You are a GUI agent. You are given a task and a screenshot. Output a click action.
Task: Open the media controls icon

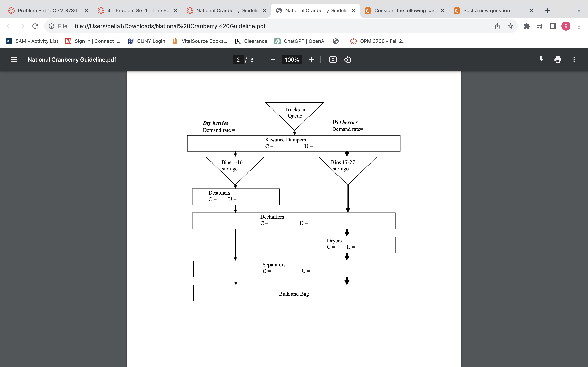540,26
